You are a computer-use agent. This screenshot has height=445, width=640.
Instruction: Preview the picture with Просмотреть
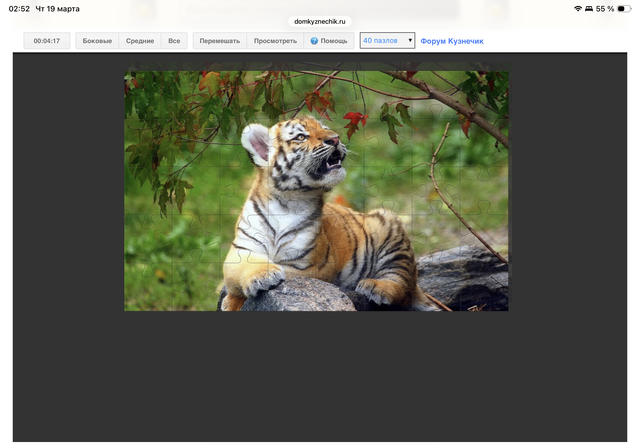(x=275, y=41)
